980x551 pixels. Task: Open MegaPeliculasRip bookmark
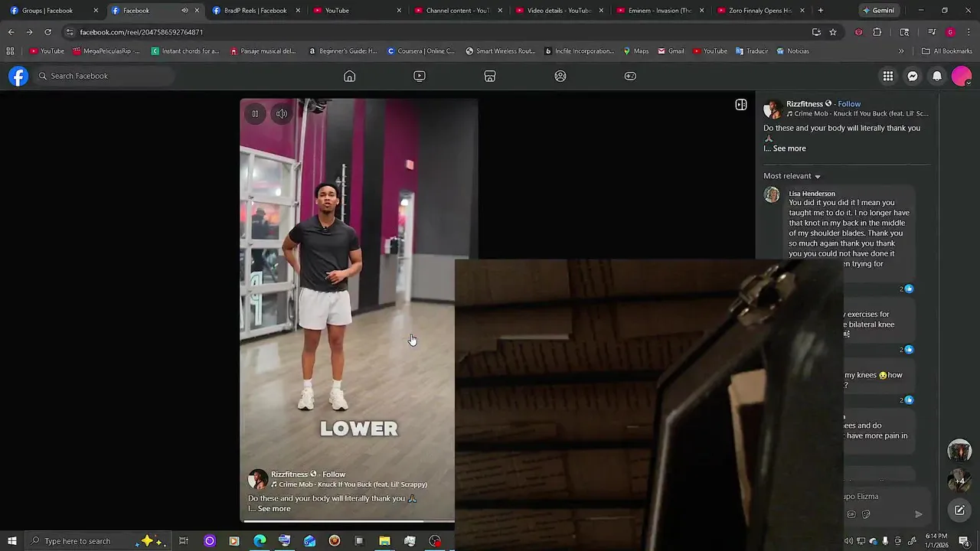point(106,51)
